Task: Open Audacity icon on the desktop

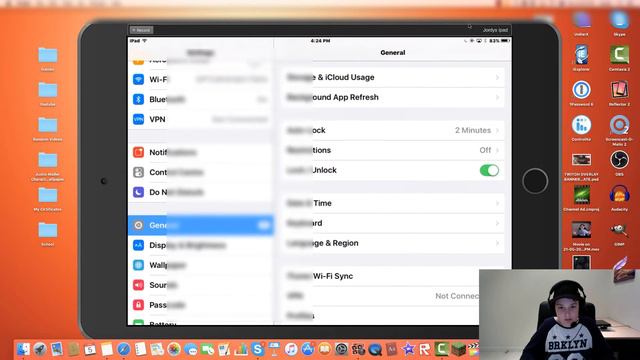Action: [619, 195]
